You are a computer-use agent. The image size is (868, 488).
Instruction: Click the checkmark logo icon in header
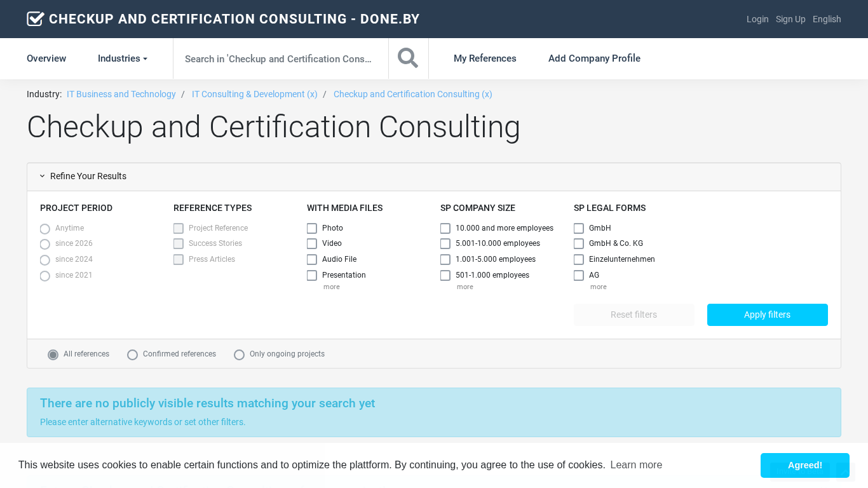tap(36, 19)
